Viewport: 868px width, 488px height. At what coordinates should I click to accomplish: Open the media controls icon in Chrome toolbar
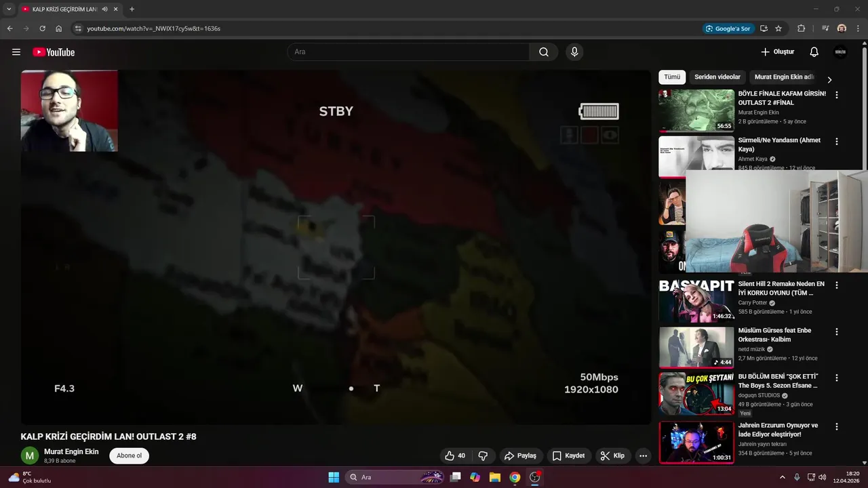[x=825, y=28]
